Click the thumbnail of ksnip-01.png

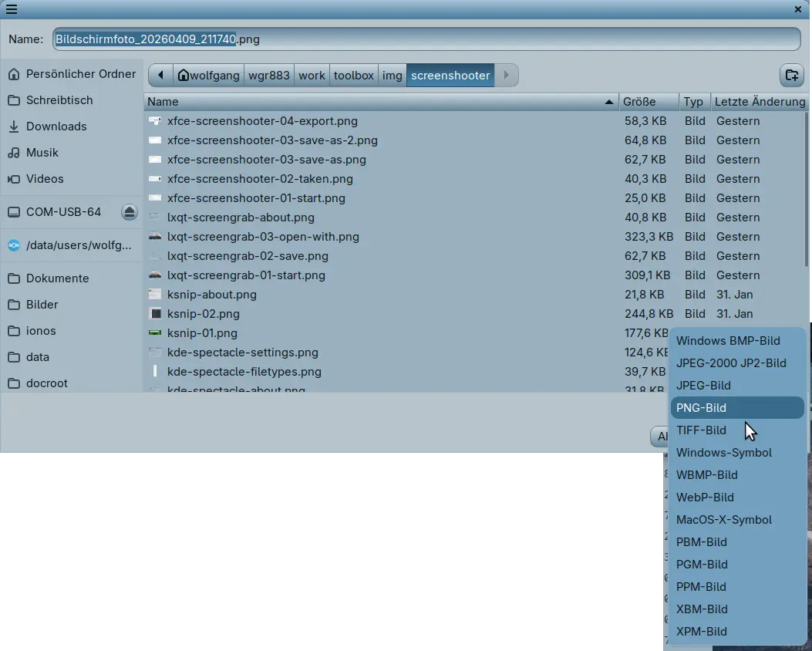pyautogui.click(x=155, y=332)
